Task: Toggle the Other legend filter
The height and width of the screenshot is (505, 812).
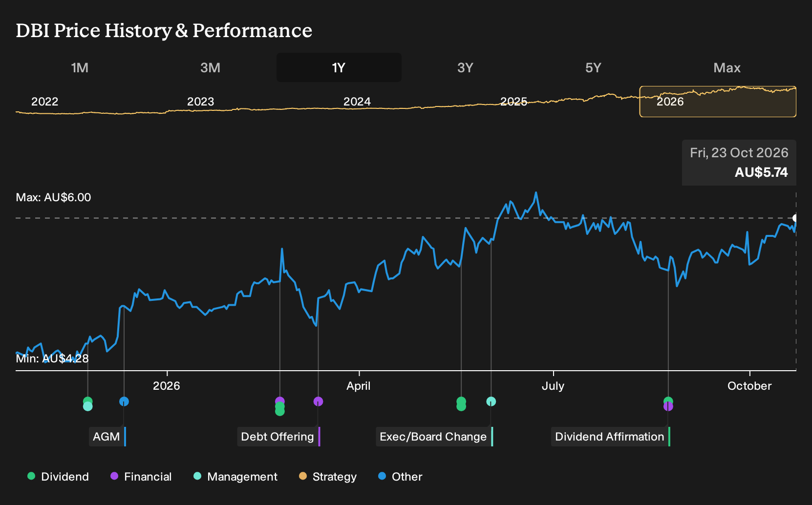Action: tap(400, 476)
